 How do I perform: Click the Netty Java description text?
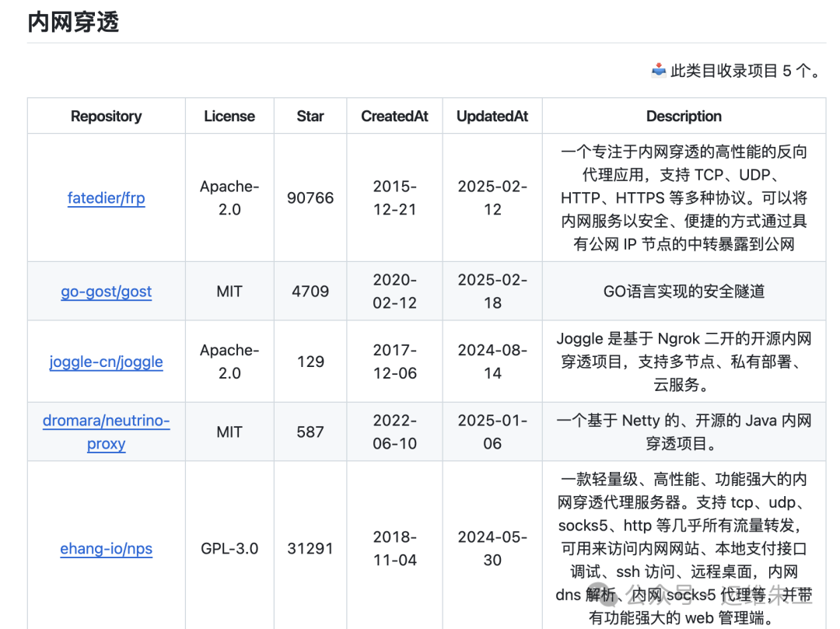click(684, 432)
